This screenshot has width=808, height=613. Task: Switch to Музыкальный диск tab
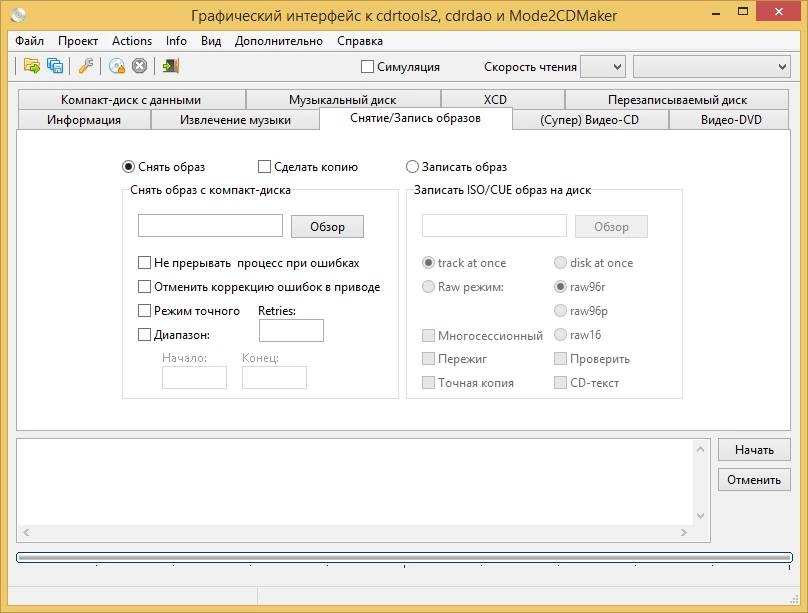[x=343, y=99]
